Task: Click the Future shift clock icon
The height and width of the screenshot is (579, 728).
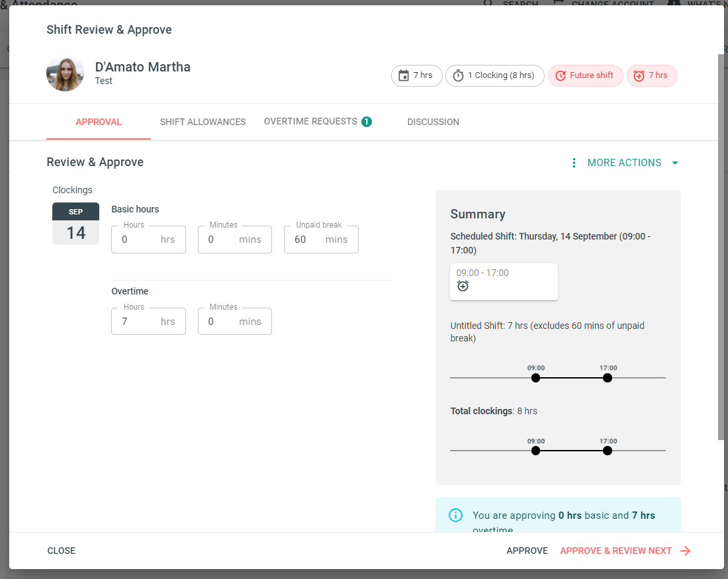Action: click(x=561, y=75)
